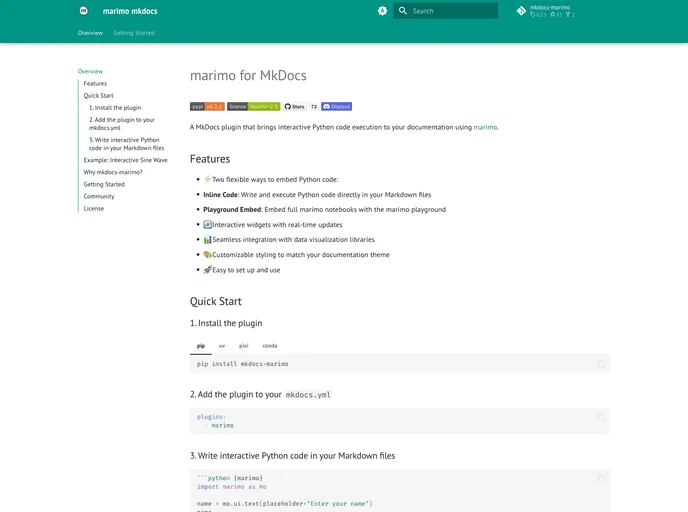Click the '1. Install the plugin' heading
Viewport: 688px width, 512px height.
coord(226,323)
